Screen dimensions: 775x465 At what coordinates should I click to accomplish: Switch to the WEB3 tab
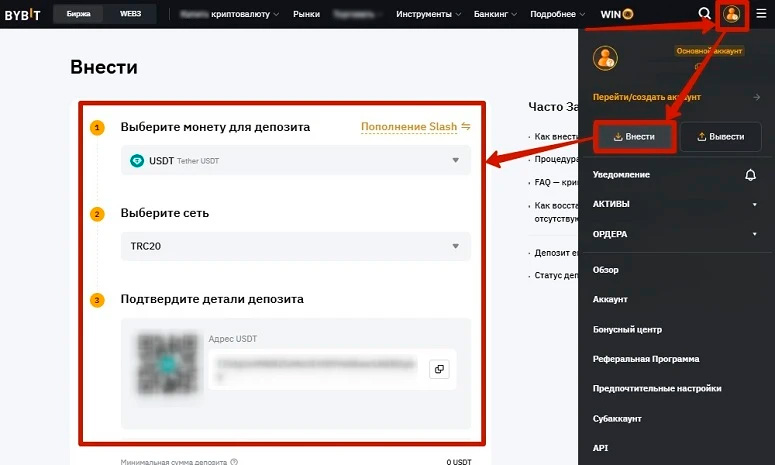click(x=130, y=14)
